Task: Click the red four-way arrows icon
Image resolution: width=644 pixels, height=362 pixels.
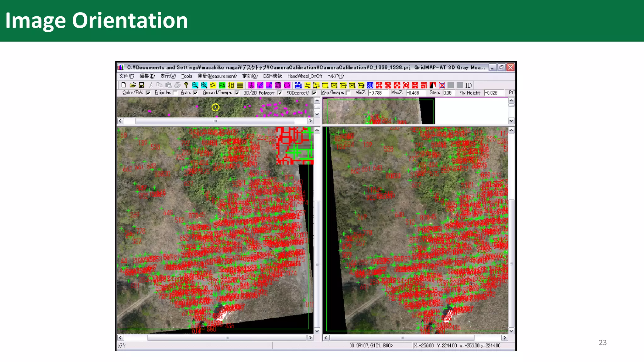Action: pyautogui.click(x=379, y=85)
